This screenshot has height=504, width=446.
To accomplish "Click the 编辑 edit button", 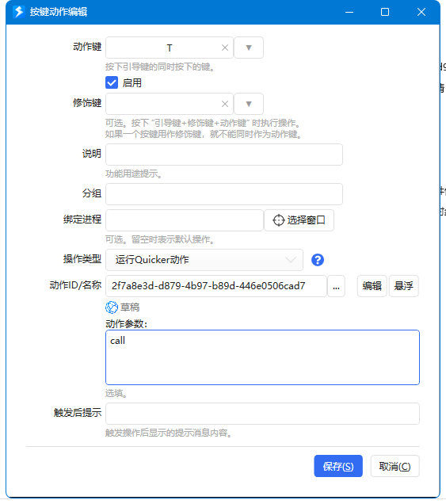I will 372,286.
